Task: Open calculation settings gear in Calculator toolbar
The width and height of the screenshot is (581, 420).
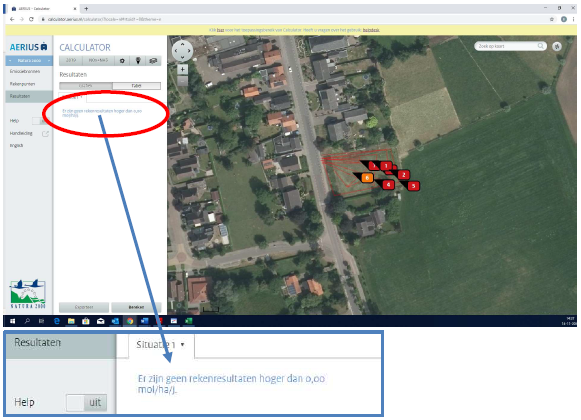Action: [122, 60]
